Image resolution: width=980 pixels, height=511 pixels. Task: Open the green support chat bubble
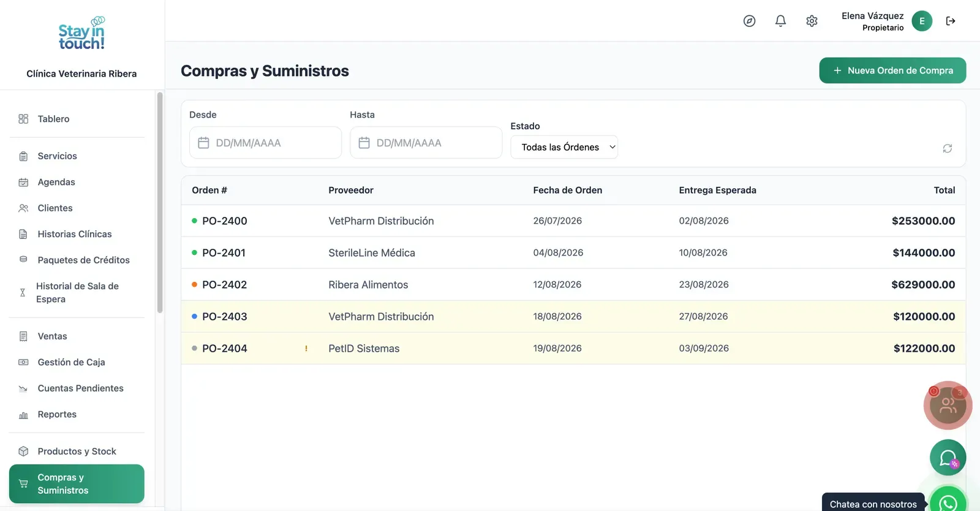(948, 458)
